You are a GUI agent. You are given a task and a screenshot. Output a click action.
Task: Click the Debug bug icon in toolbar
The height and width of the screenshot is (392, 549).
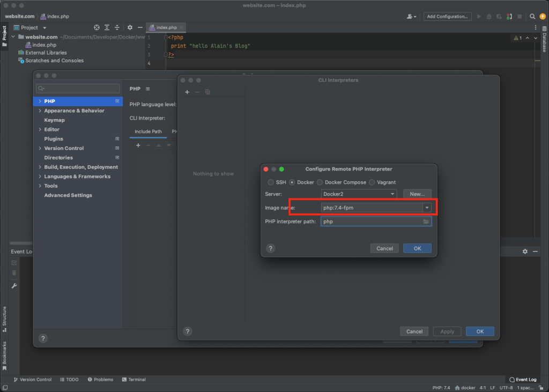(x=489, y=17)
